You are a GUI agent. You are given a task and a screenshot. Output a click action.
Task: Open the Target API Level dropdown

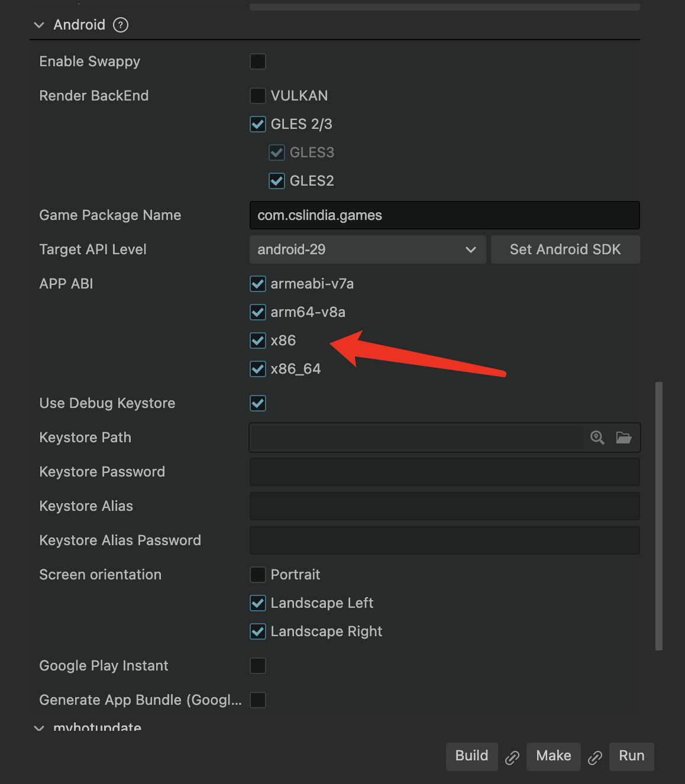point(367,250)
